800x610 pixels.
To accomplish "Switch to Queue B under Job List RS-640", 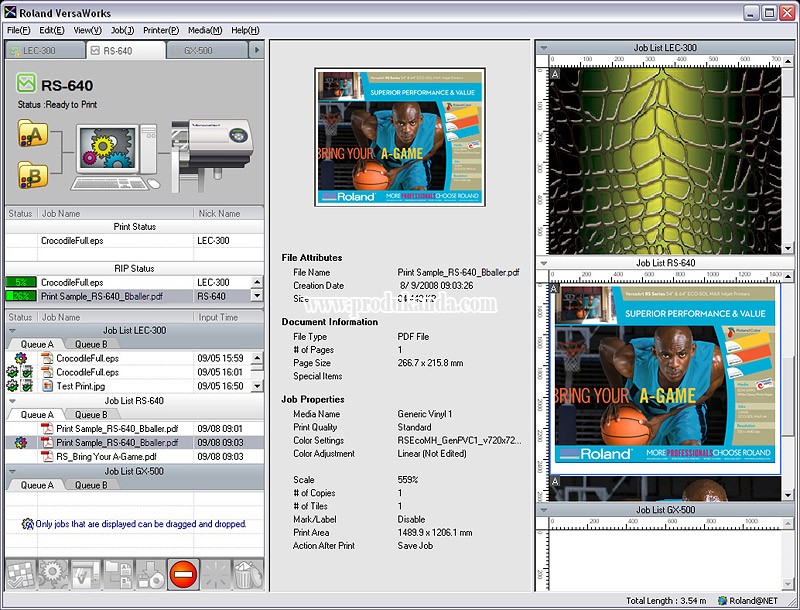I will (91, 415).
